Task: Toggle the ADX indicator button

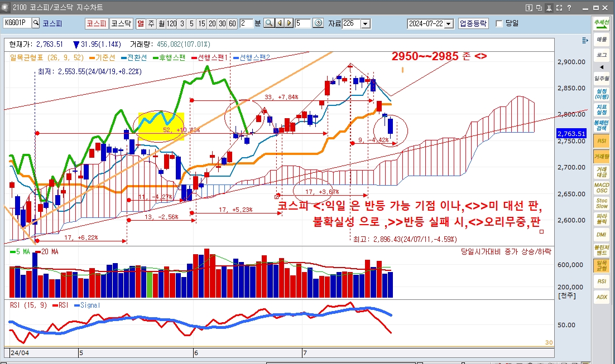Action: [x=601, y=297]
